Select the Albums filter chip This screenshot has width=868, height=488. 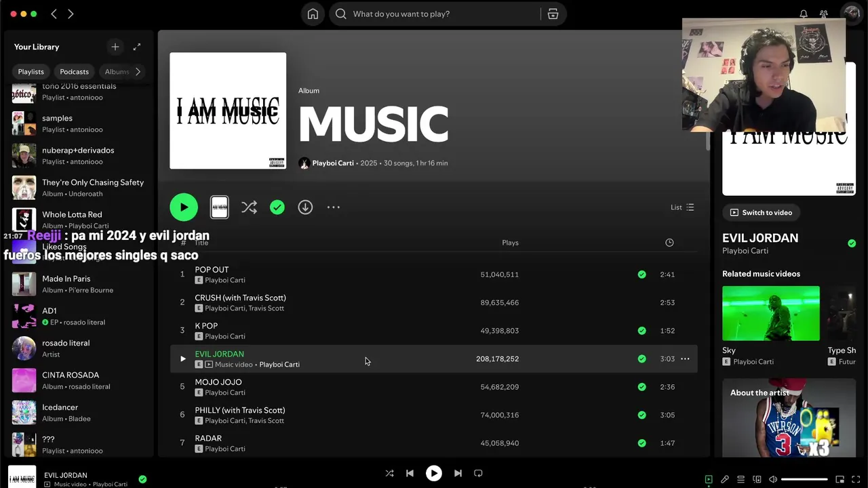[x=116, y=72]
